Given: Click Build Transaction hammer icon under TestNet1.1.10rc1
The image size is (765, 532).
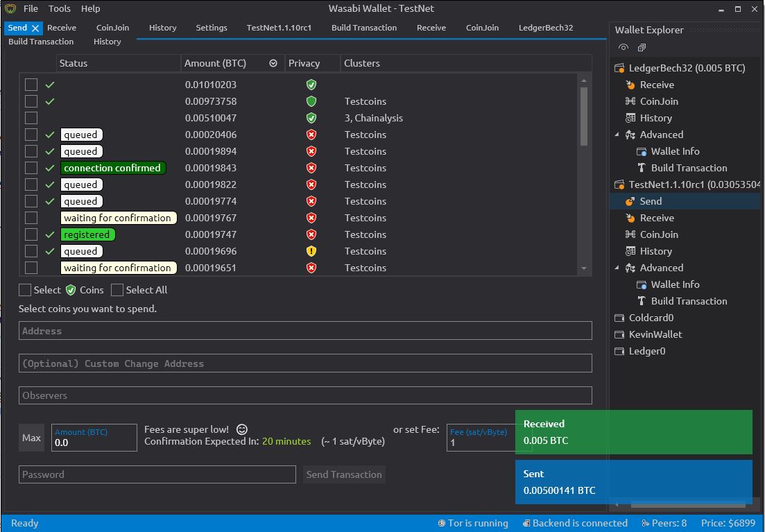Looking at the screenshot, I should pyautogui.click(x=642, y=301).
